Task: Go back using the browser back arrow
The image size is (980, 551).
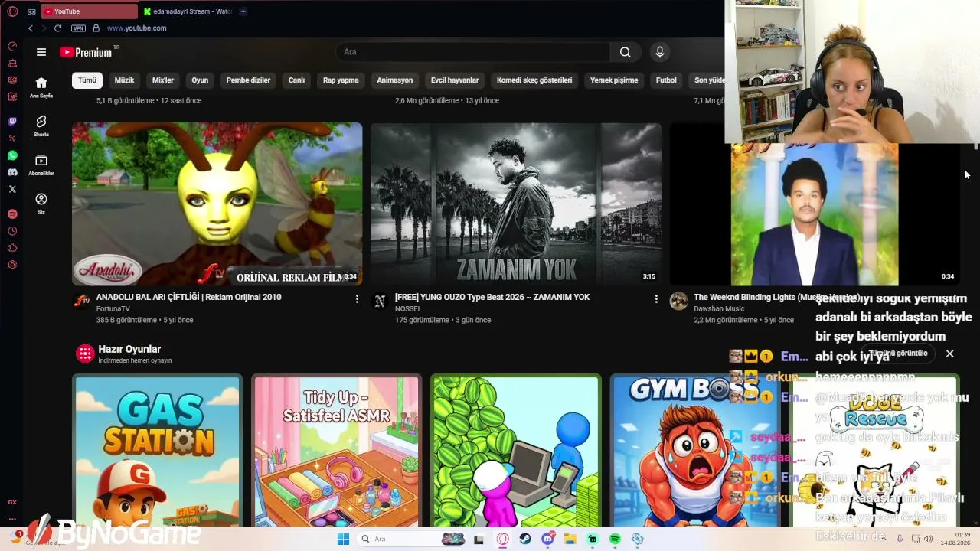Action: pyautogui.click(x=31, y=28)
